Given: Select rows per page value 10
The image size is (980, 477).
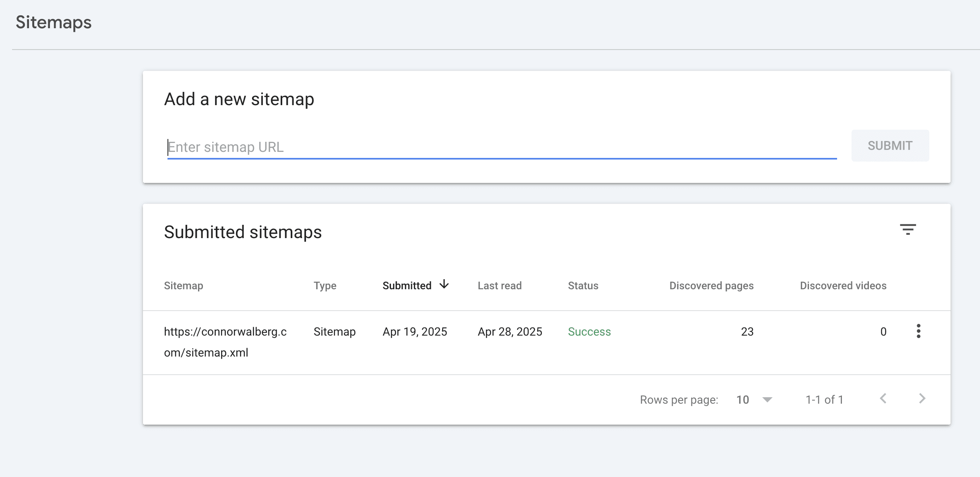Looking at the screenshot, I should [x=742, y=400].
